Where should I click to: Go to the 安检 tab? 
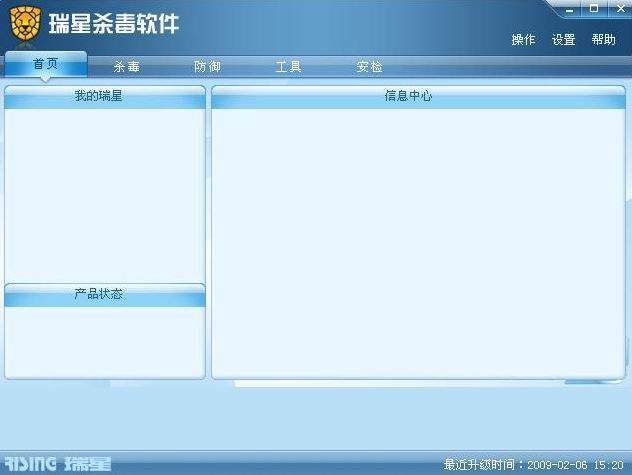(369, 67)
